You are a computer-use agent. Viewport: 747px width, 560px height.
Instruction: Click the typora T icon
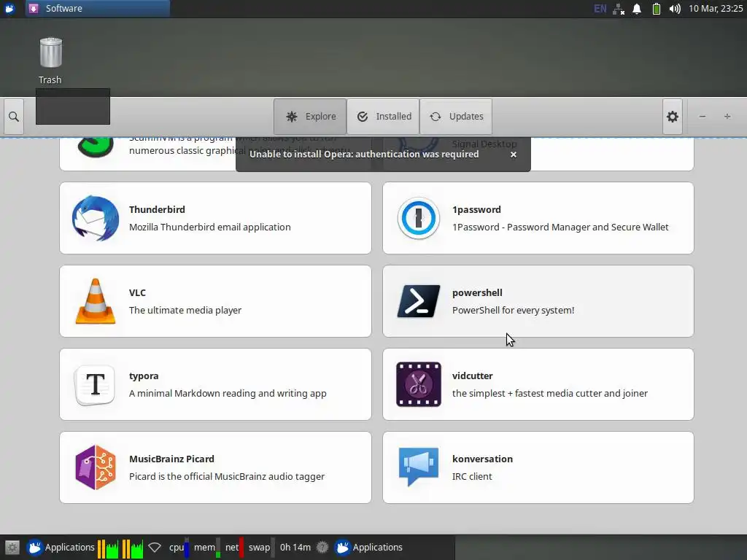(x=96, y=384)
